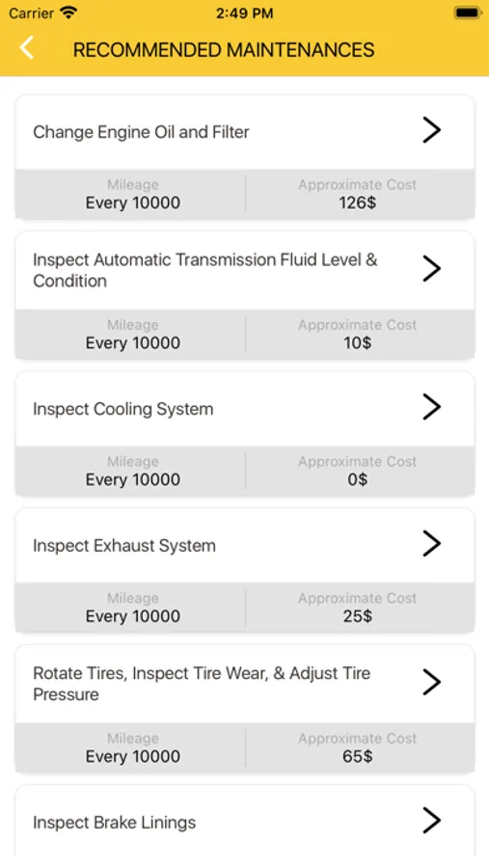Tap the 65$ tire rotation cost

tap(358, 756)
